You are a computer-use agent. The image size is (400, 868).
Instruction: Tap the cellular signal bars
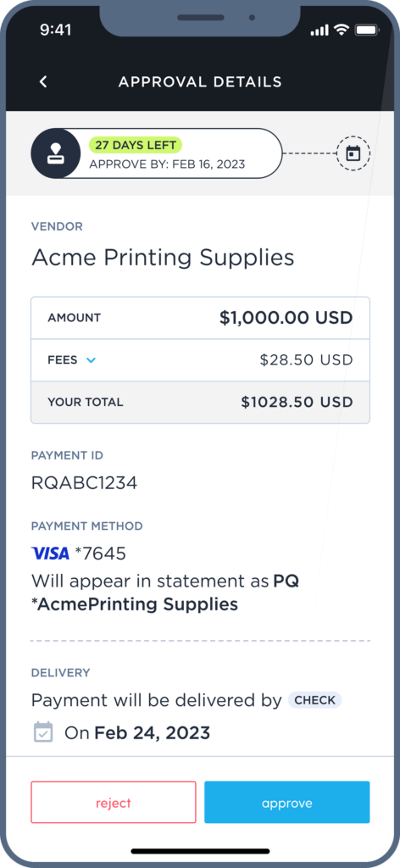[319, 31]
